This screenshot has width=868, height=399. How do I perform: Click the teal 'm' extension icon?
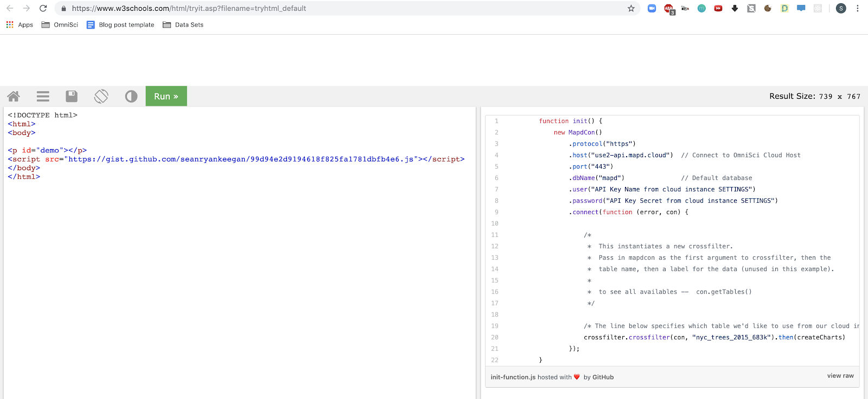coord(701,8)
